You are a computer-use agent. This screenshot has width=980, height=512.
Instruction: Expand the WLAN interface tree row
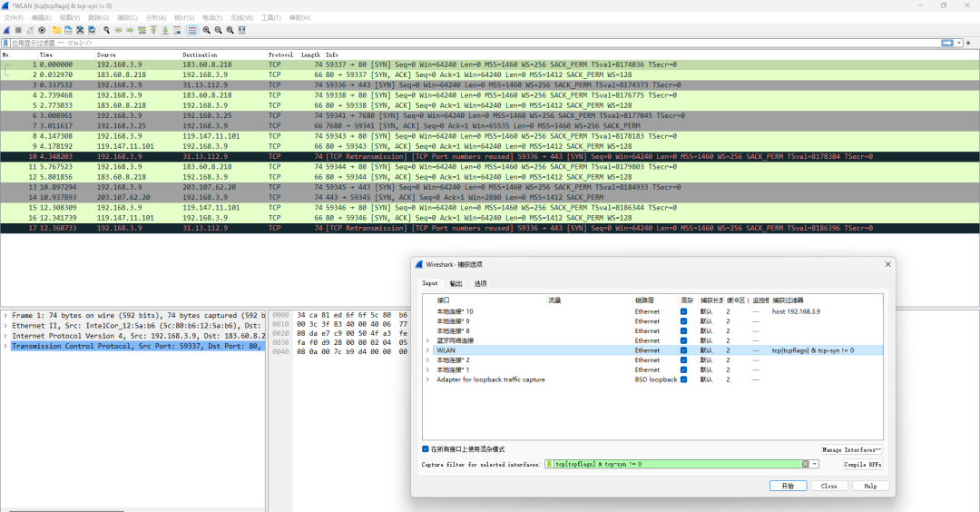coord(428,350)
